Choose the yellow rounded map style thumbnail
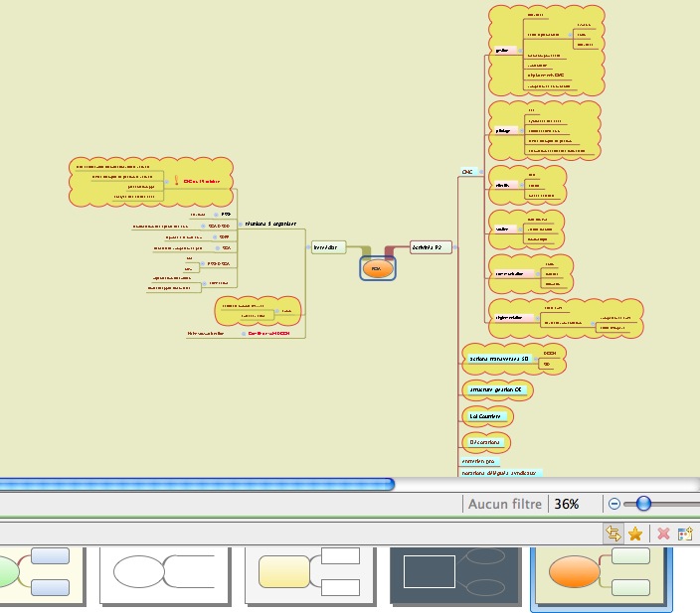This screenshot has height=613, width=700. 307,575
